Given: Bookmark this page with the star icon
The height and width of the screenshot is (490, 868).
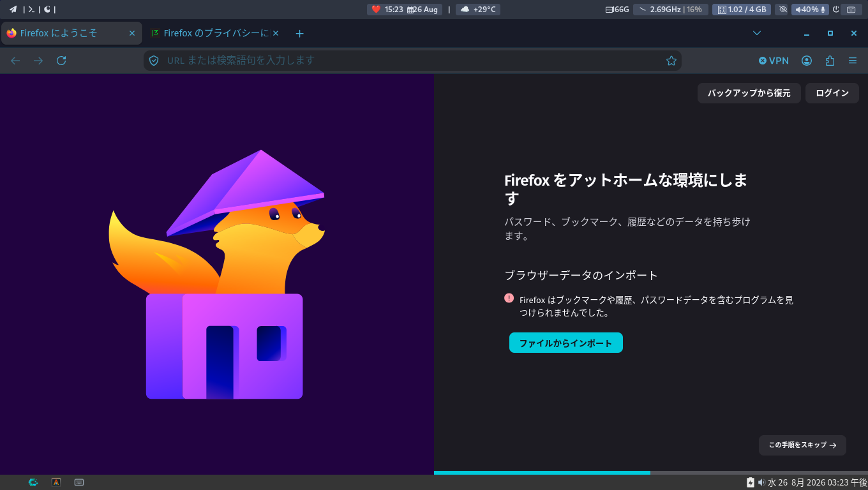Looking at the screenshot, I should point(671,61).
